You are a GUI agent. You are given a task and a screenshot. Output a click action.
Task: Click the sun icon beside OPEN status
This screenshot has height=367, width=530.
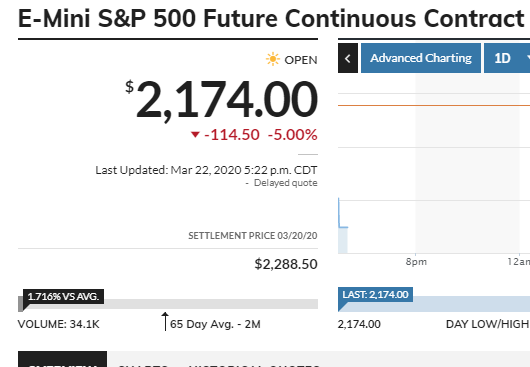tap(273, 59)
